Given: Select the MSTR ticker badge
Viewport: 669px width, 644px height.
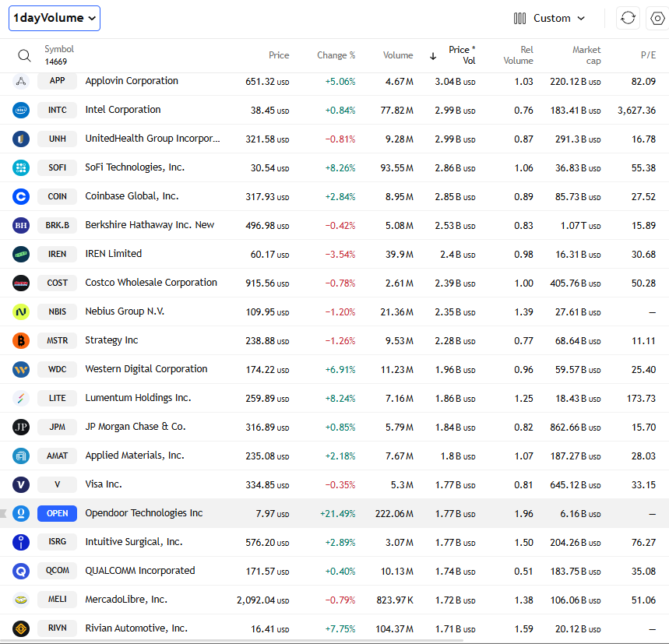Looking at the screenshot, I should coord(57,340).
